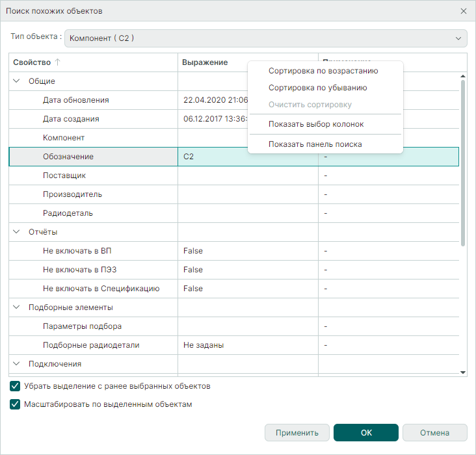Collapse the Общие group
This screenshot has width=476, height=455.
(16, 81)
